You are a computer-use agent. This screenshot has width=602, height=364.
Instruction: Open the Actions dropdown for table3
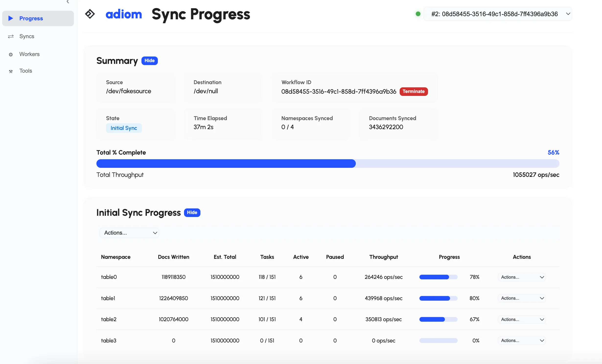pyautogui.click(x=522, y=341)
